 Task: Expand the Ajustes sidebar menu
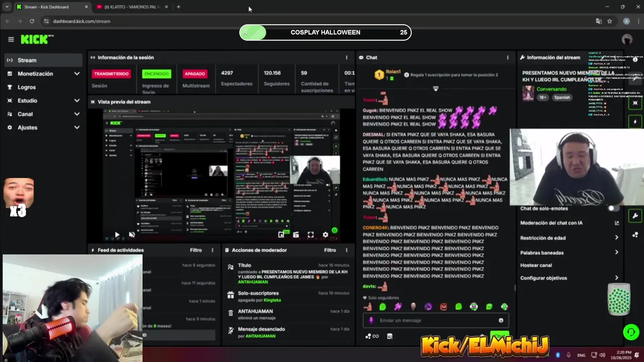click(x=43, y=128)
